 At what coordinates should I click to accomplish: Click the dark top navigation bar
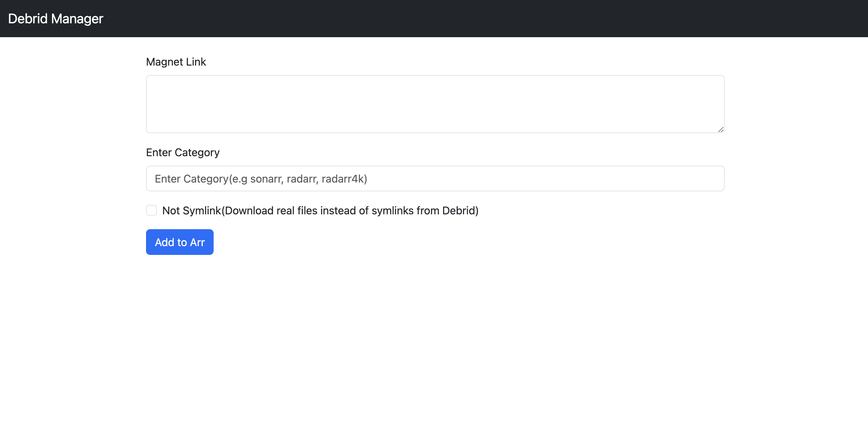pos(473,19)
